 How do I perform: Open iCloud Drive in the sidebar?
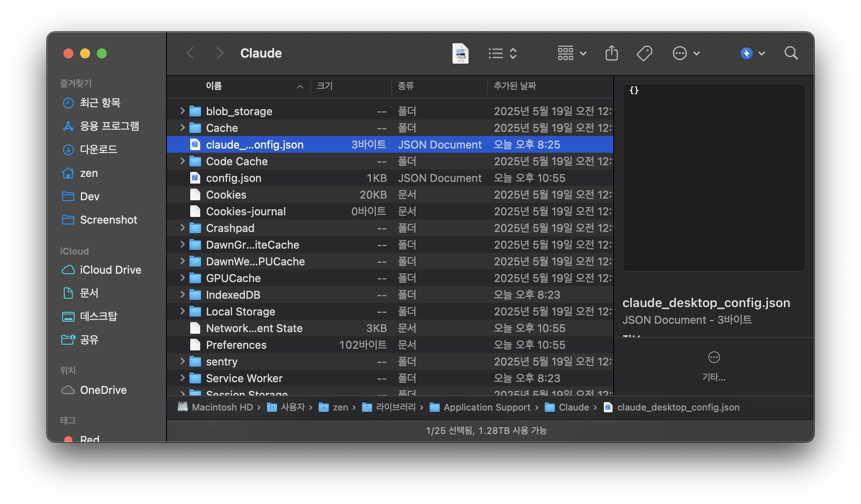coord(101,270)
